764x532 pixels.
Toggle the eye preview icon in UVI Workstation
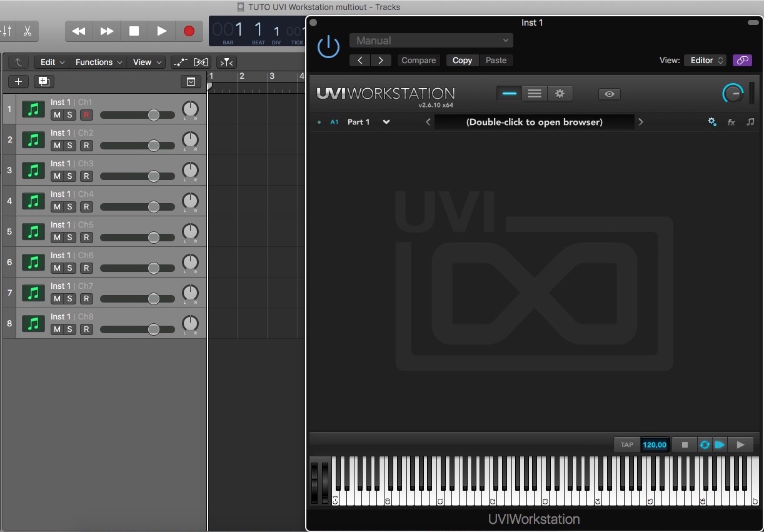coord(609,93)
